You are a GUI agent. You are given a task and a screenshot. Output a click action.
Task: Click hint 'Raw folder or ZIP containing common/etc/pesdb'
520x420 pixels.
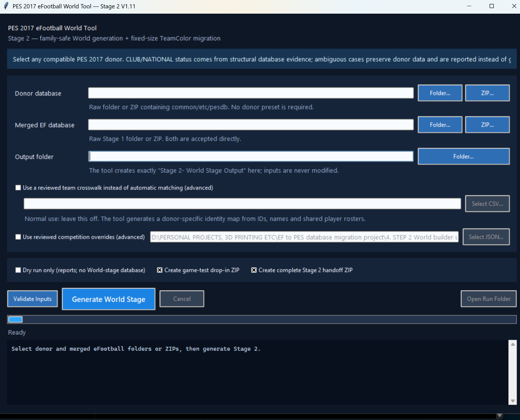point(201,107)
